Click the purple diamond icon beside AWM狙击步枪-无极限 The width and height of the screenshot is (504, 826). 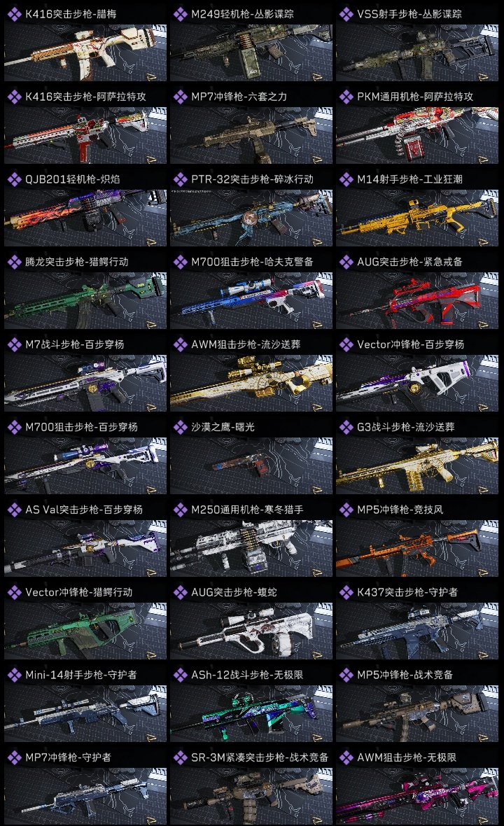346,757
